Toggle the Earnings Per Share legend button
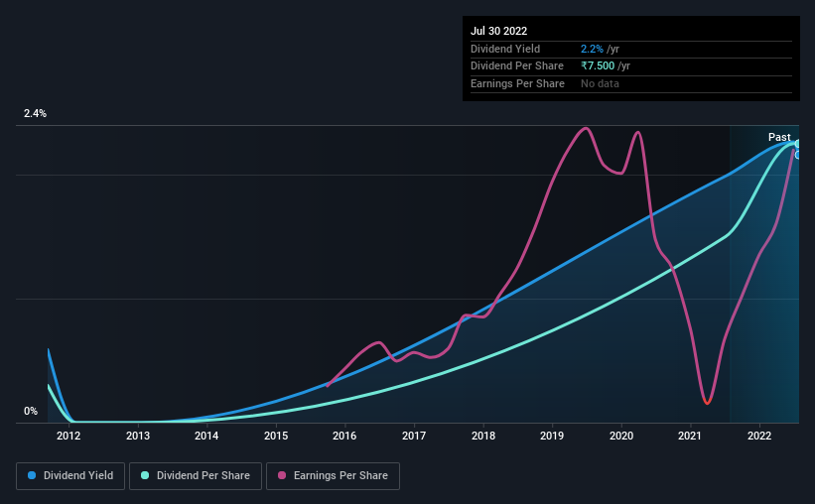 [333, 476]
